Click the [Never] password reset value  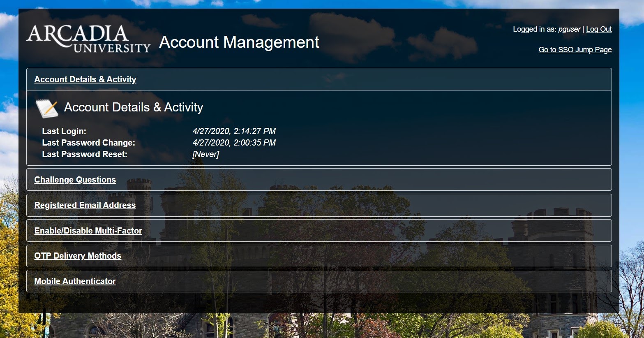[x=205, y=154]
